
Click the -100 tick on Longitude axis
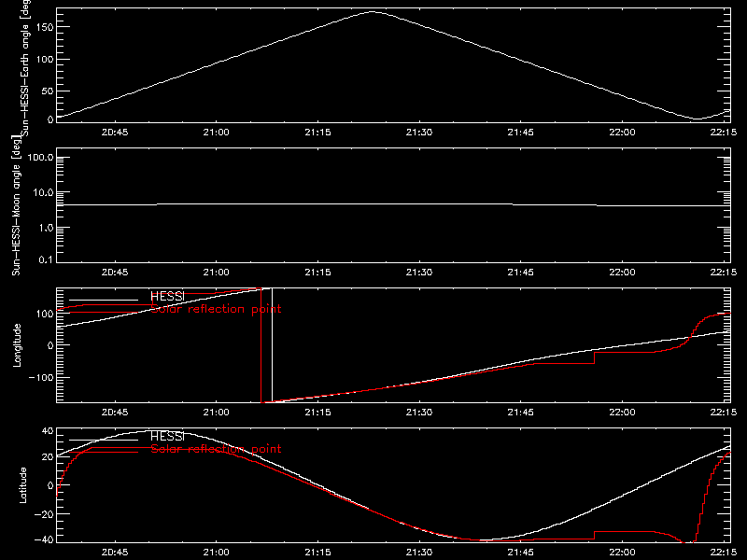pos(41,377)
